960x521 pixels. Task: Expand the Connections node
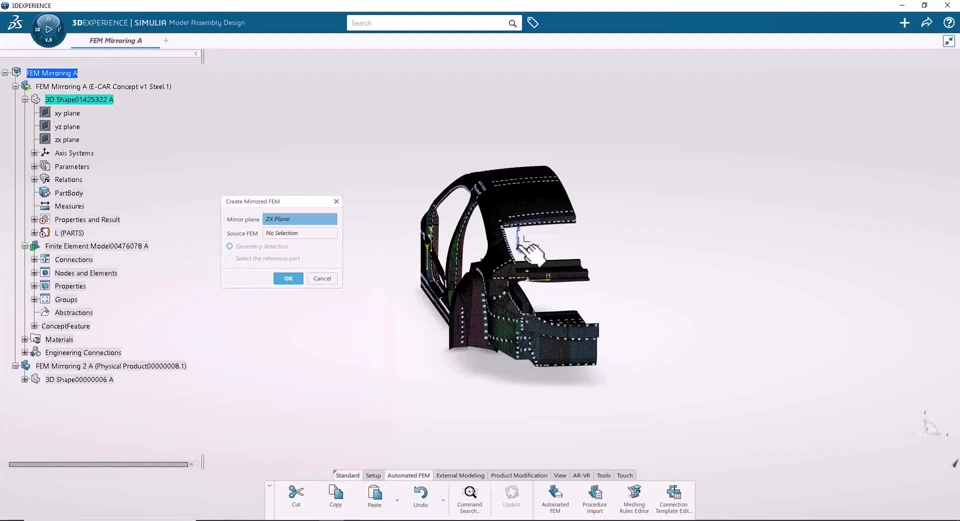(x=34, y=260)
